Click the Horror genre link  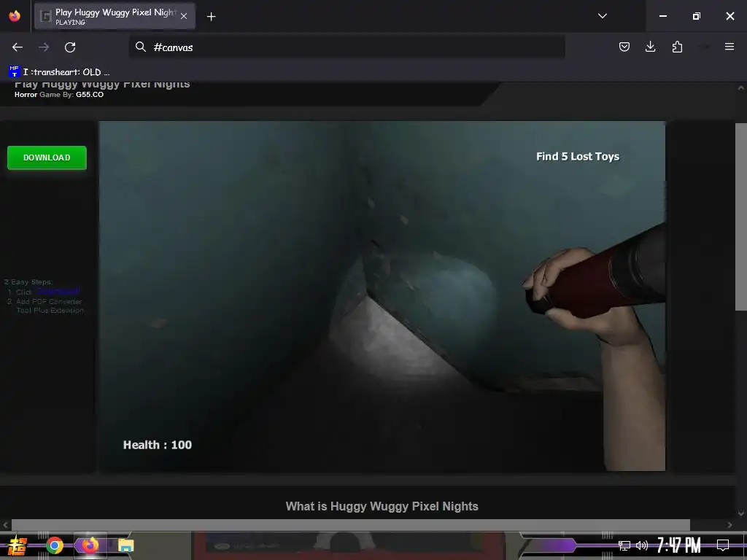point(26,94)
